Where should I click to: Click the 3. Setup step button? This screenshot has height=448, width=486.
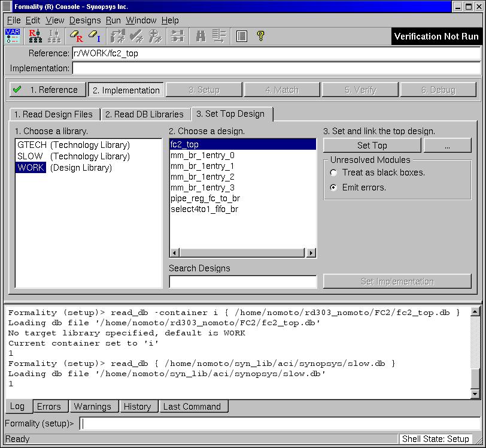(204, 90)
